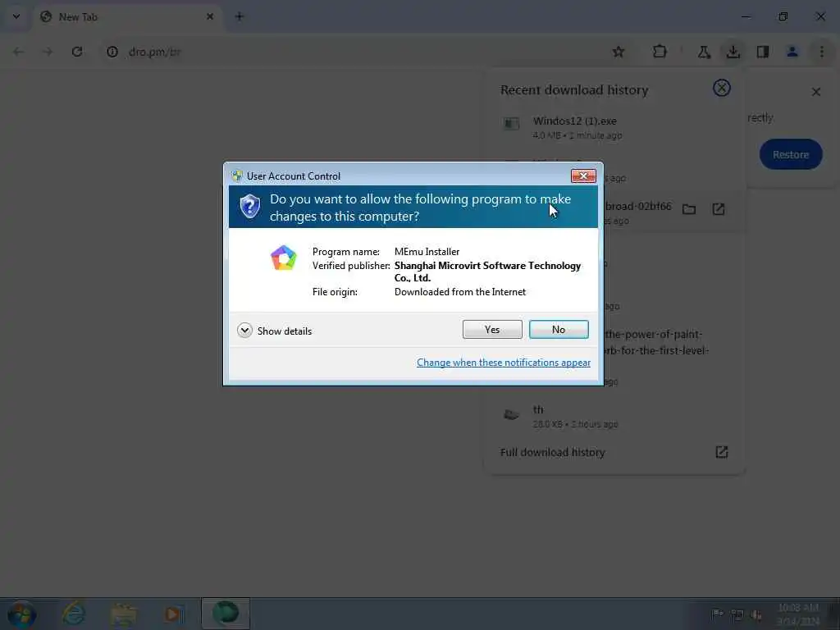Click the Chrome forward arrow
This screenshot has height=630, width=840.
48,52
